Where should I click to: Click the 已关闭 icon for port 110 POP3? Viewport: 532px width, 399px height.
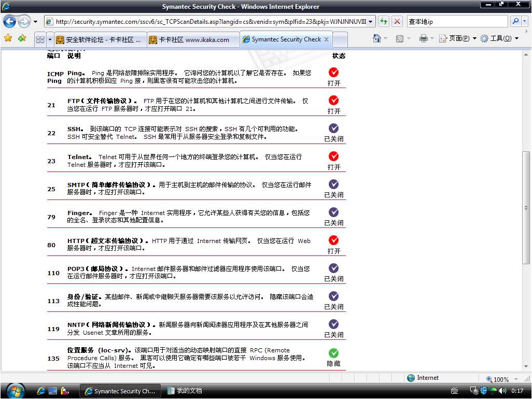click(x=333, y=268)
